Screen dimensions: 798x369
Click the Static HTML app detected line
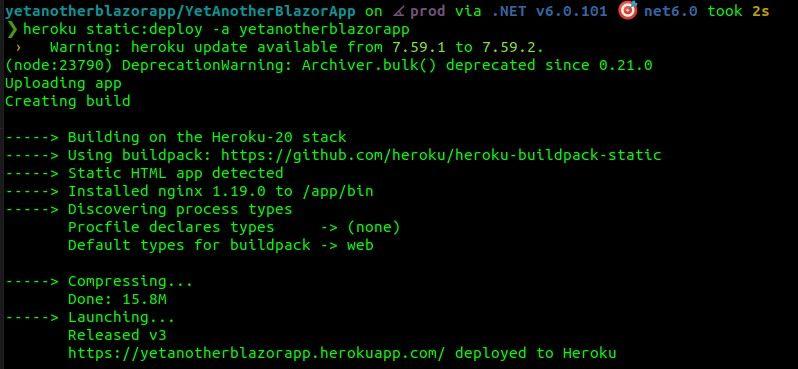[144, 173]
